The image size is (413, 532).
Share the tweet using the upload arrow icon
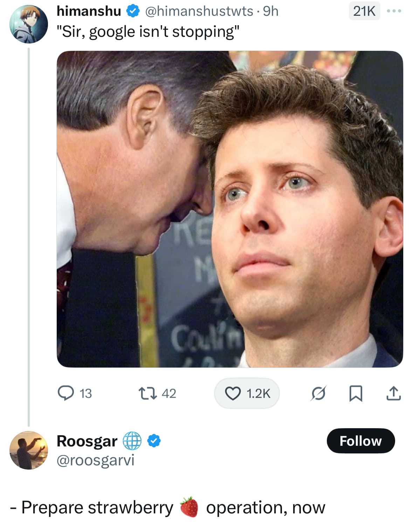click(393, 393)
